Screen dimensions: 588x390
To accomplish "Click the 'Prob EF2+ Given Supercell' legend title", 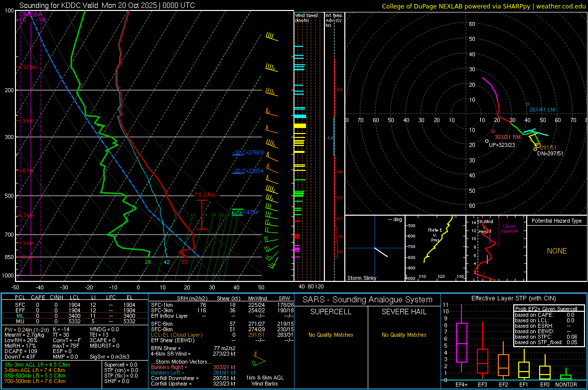I will coord(546,309).
